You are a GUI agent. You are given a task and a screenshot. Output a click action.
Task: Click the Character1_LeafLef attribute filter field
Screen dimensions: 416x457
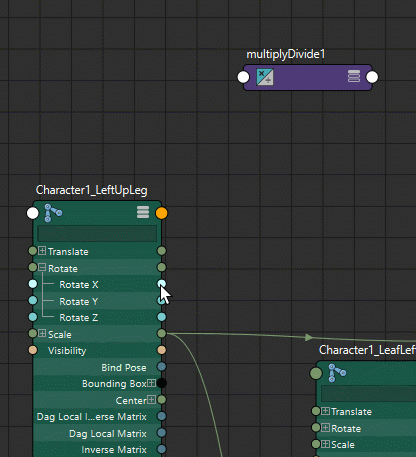[x=369, y=394]
